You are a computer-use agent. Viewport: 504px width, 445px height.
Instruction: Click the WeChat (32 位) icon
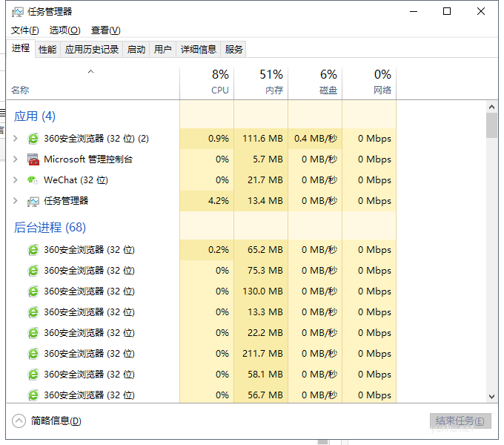coord(33,179)
